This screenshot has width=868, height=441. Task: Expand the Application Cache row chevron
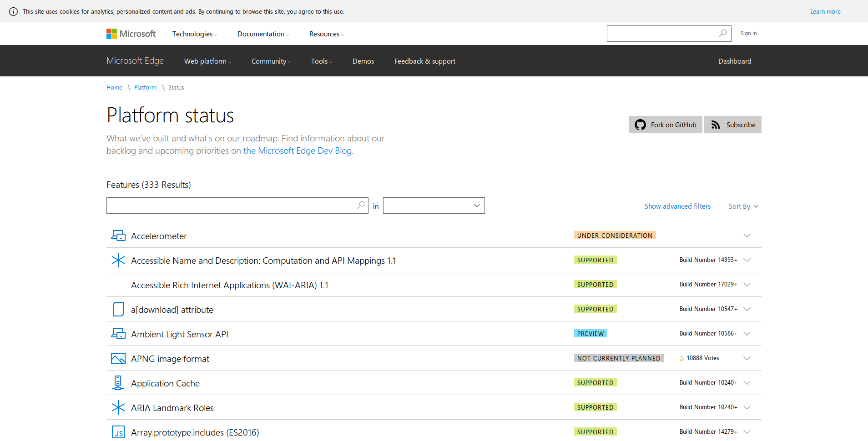747,383
